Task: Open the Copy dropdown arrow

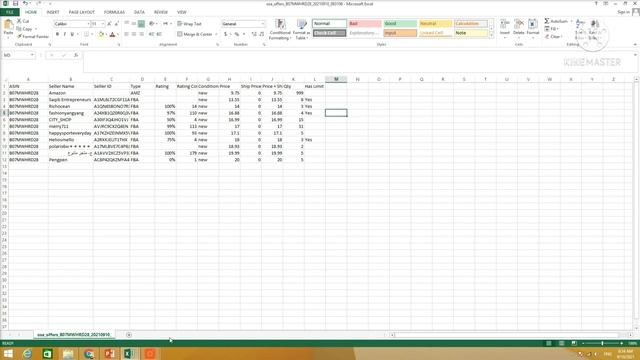Action: click(x=36, y=29)
